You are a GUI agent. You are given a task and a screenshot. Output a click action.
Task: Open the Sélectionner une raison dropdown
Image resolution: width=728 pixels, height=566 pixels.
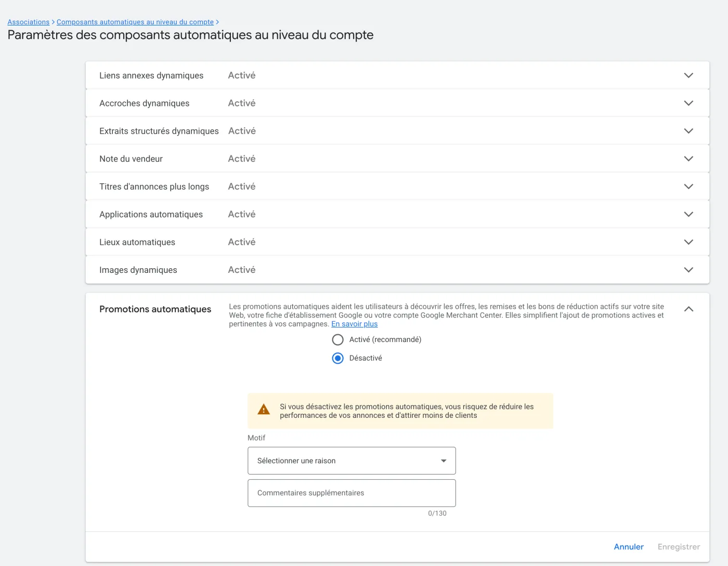[x=352, y=460]
